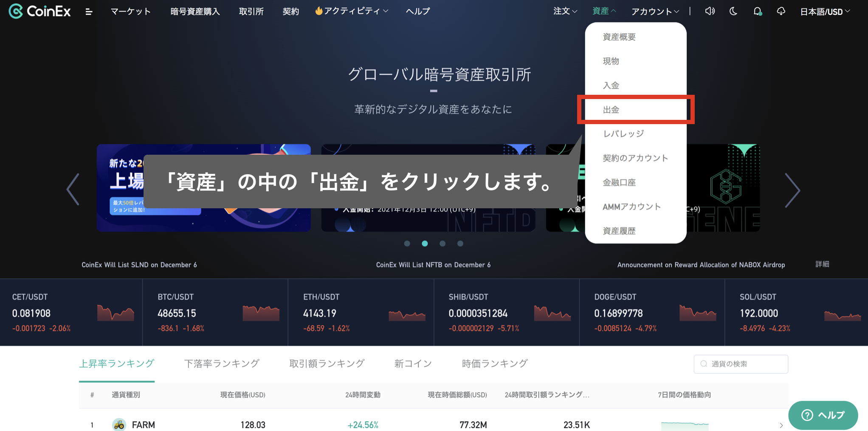868x431 pixels.
Task: Click the FARM row chevron arrow
Action: (781, 425)
